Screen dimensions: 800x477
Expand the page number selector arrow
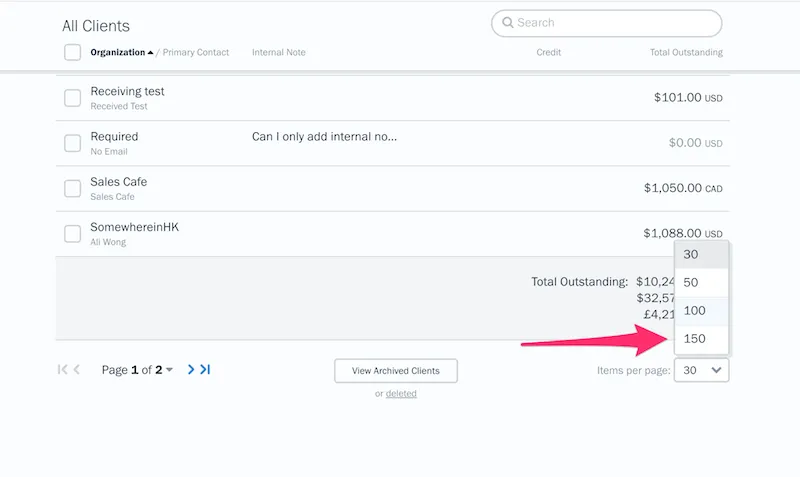[x=169, y=370]
